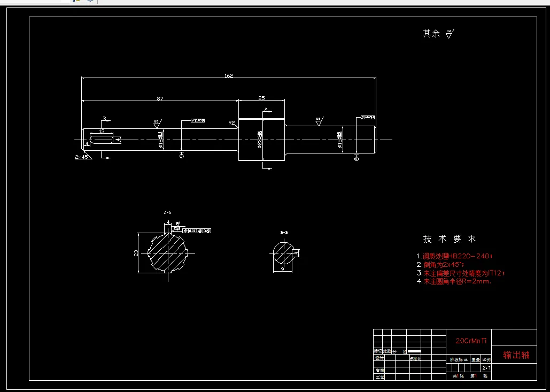This screenshot has height=392, width=550.
Task: Click the 工艺 title block cell
Action: pyautogui.click(x=379, y=377)
